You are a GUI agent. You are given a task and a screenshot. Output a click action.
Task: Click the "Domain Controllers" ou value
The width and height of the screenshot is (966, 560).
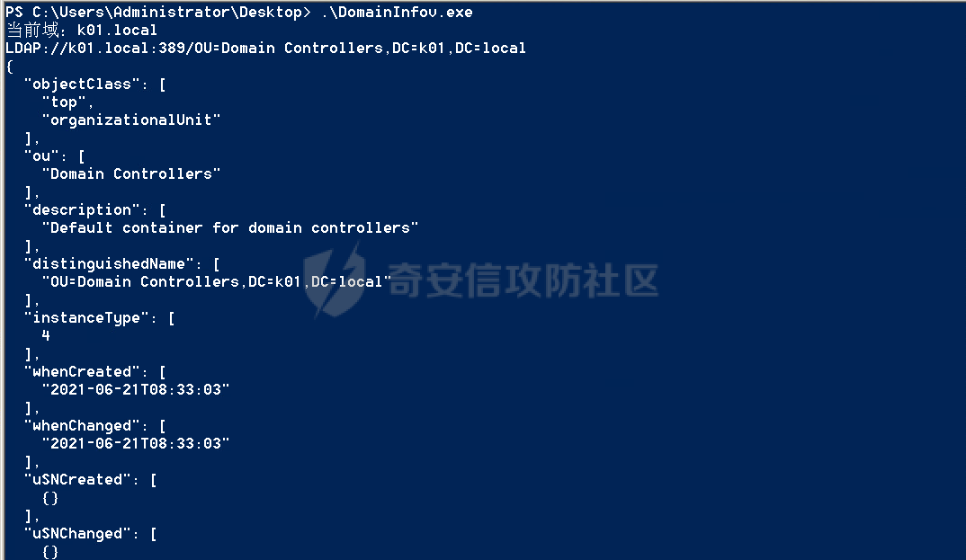(x=130, y=174)
